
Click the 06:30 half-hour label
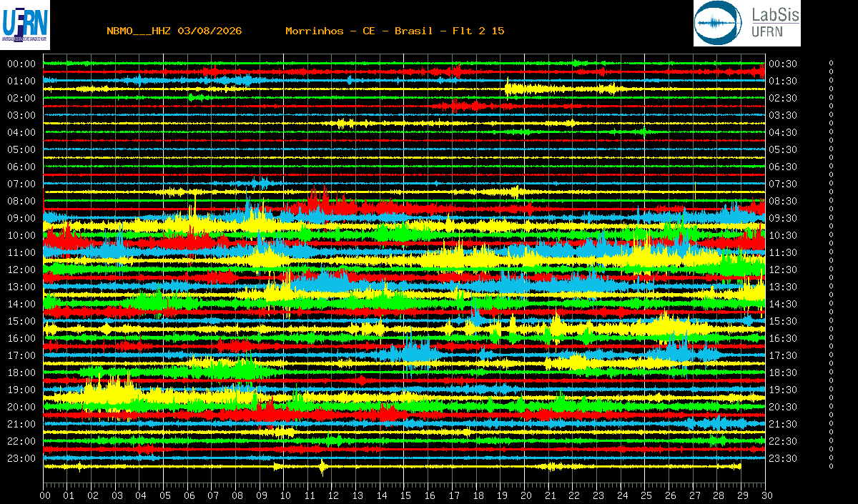[782, 167]
